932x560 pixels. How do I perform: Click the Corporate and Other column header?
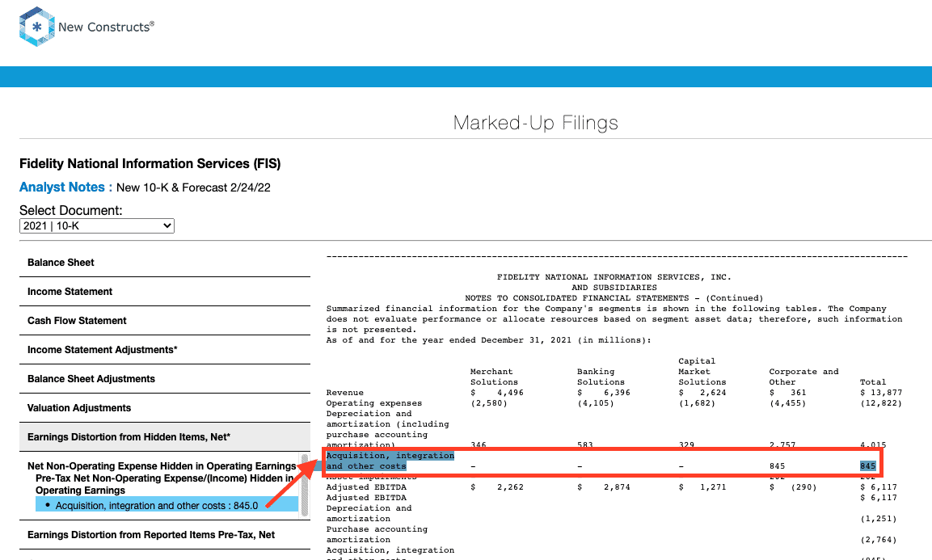(803, 377)
